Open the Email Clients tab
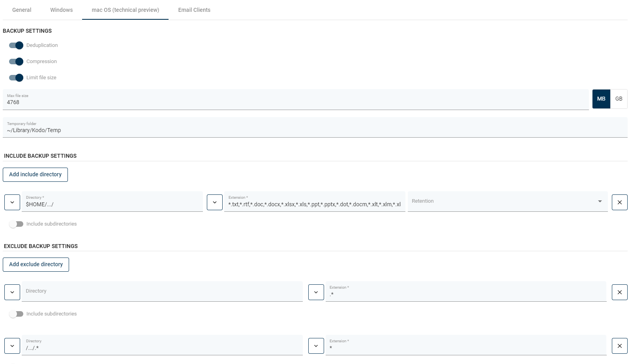The height and width of the screenshot is (364, 630). coord(194,10)
